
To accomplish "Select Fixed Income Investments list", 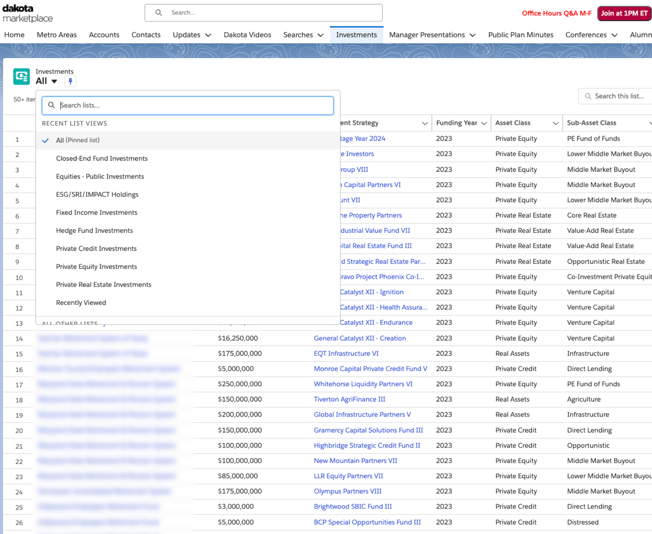I will click(x=96, y=213).
